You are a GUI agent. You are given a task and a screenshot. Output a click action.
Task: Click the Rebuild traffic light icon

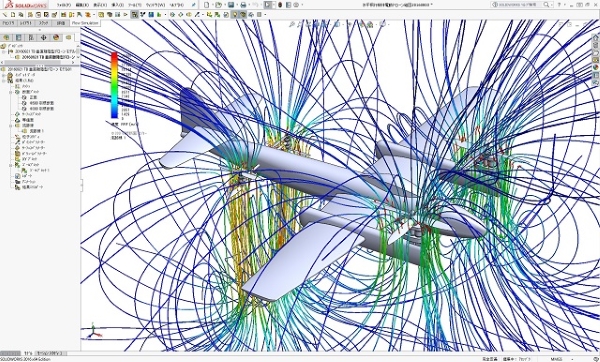[x=280, y=5]
